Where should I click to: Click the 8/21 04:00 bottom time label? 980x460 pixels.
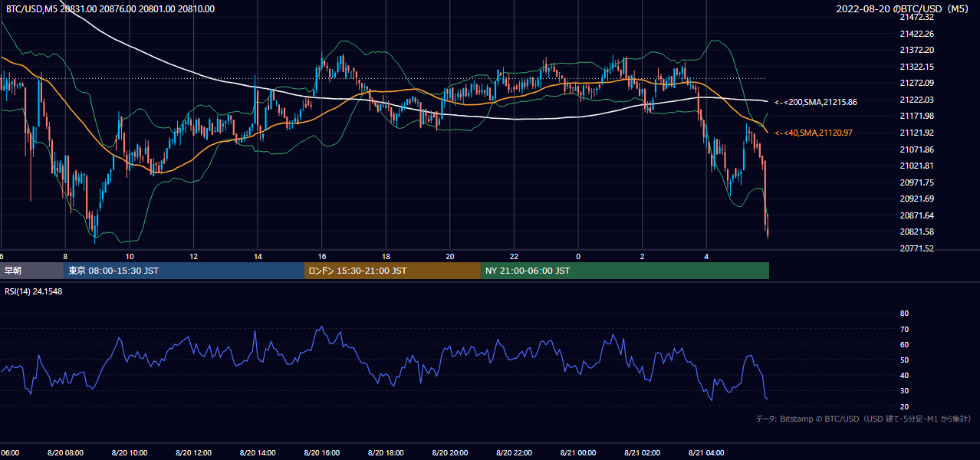coord(706,453)
